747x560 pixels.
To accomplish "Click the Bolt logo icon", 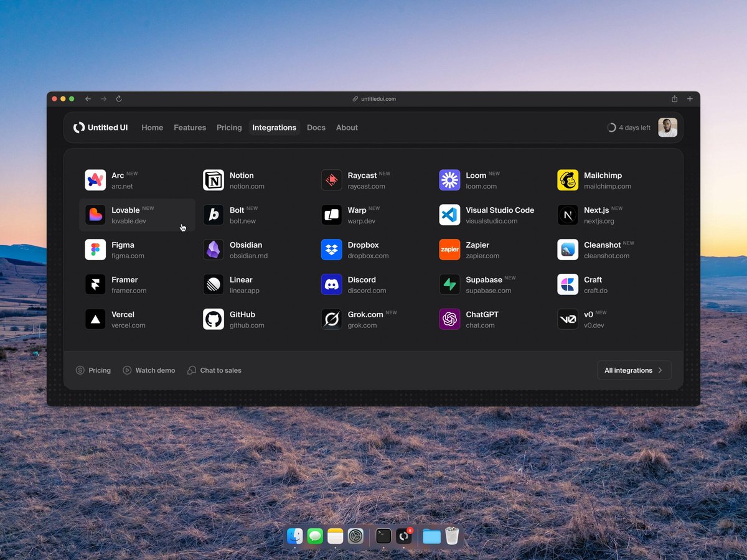I will (x=214, y=215).
